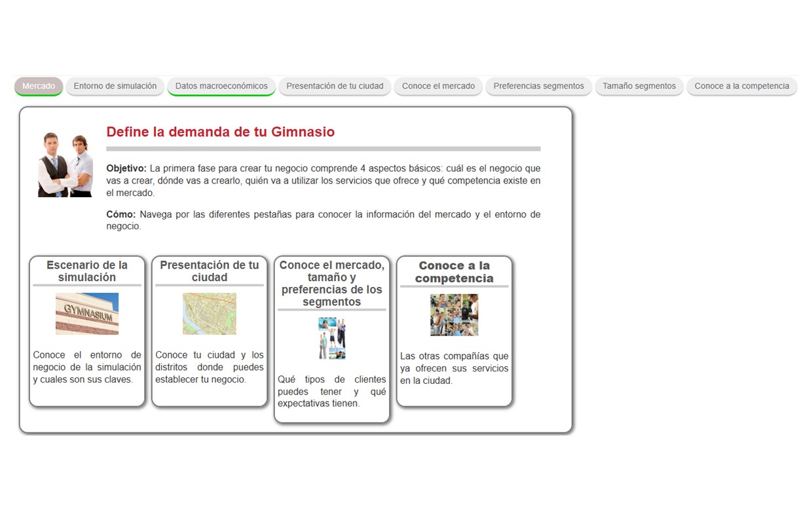Click the Objetivo paragraph text
The width and height of the screenshot is (812, 511).
323,181
